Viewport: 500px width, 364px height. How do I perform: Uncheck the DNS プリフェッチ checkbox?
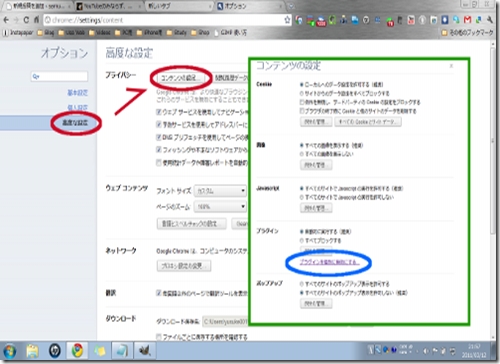tap(159, 137)
